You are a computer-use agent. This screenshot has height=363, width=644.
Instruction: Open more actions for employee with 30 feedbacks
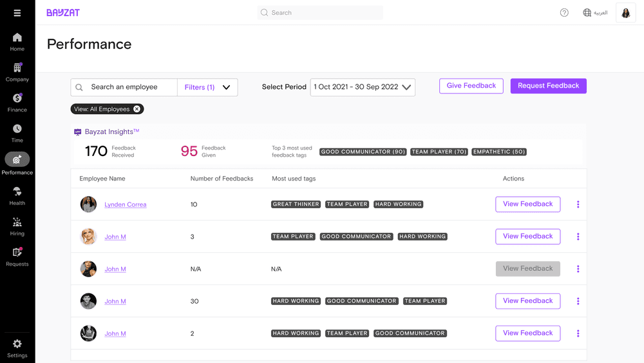tap(578, 301)
